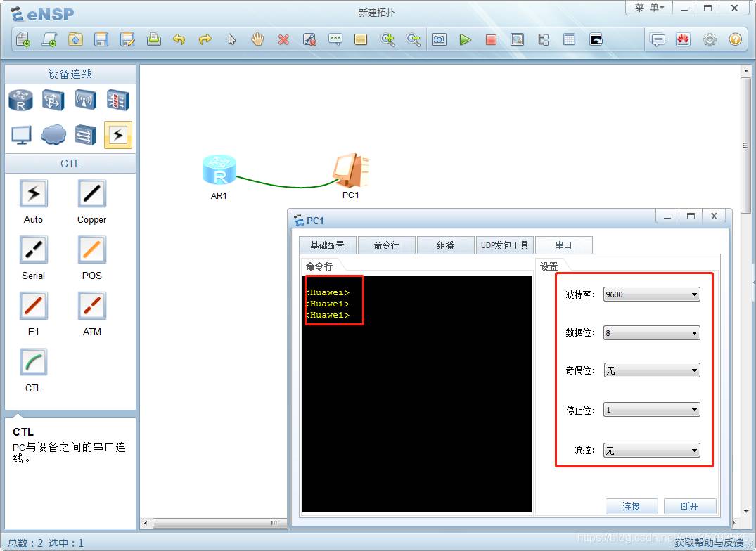756x551 pixels.
Task: Expand the 停止位 stop bits dropdown
Action: click(651, 410)
